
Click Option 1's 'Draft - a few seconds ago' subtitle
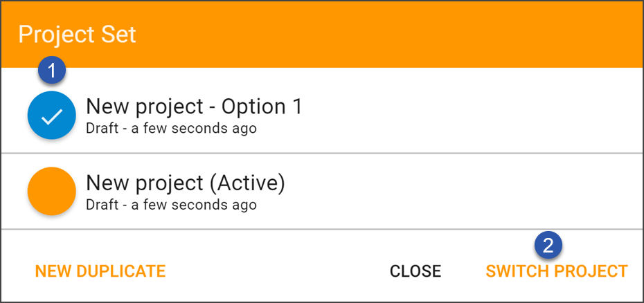coord(171,129)
